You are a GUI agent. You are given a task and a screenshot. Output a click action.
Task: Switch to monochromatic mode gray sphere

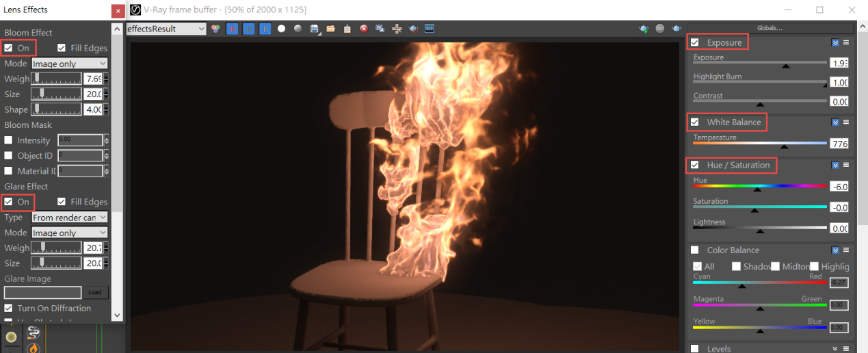tap(298, 29)
